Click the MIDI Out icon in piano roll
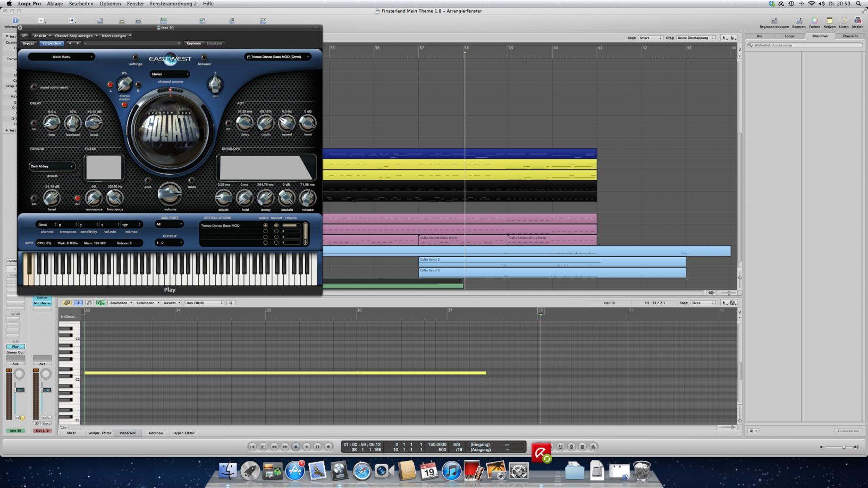868x488 pixels. pyautogui.click(x=100, y=303)
